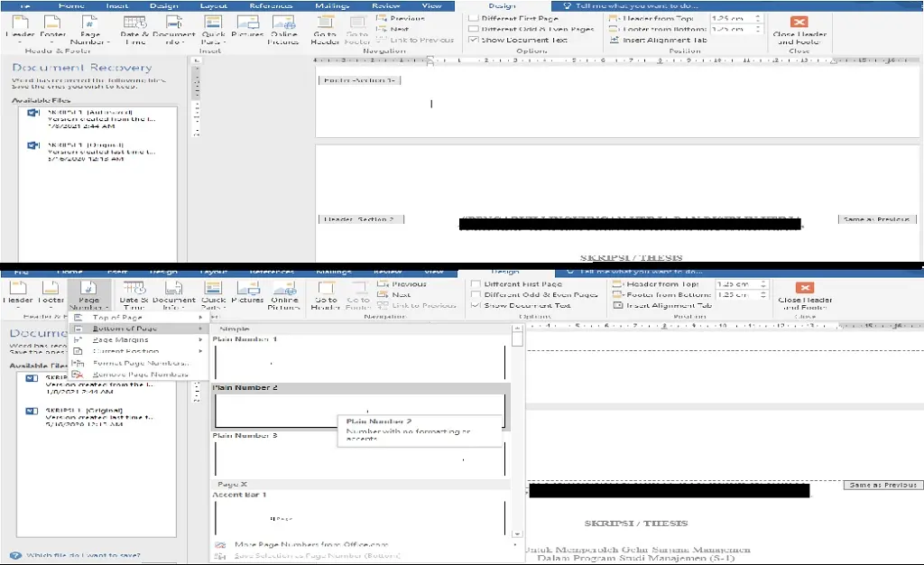Close Header and Footer in upper window
Viewport: 924px width, 565px height.
(799, 31)
